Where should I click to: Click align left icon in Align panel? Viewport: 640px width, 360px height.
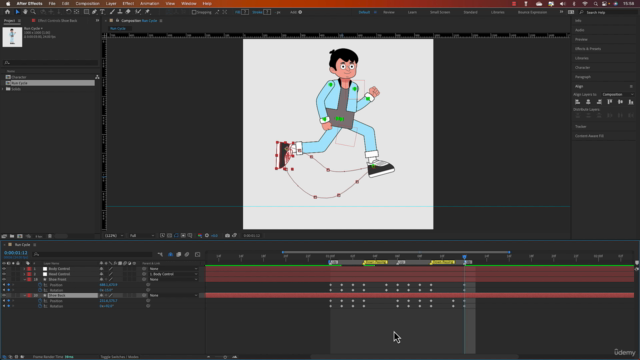(577, 102)
